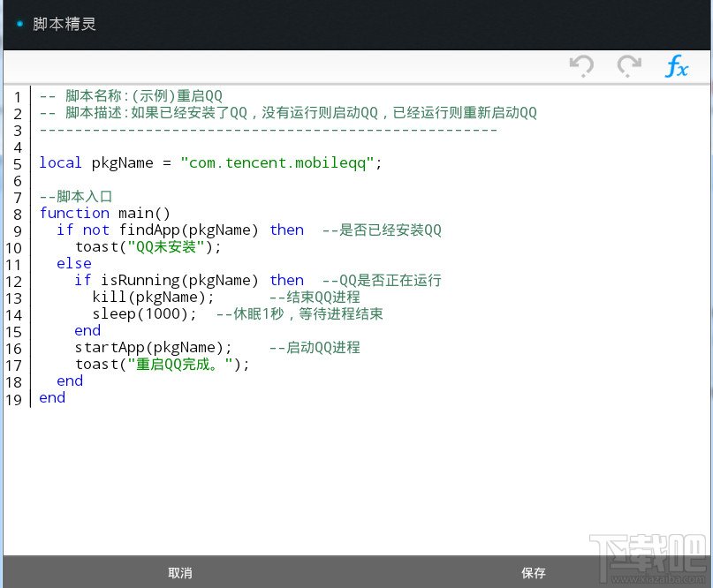
Task: Click the function main() declaration
Action: [x=104, y=213]
